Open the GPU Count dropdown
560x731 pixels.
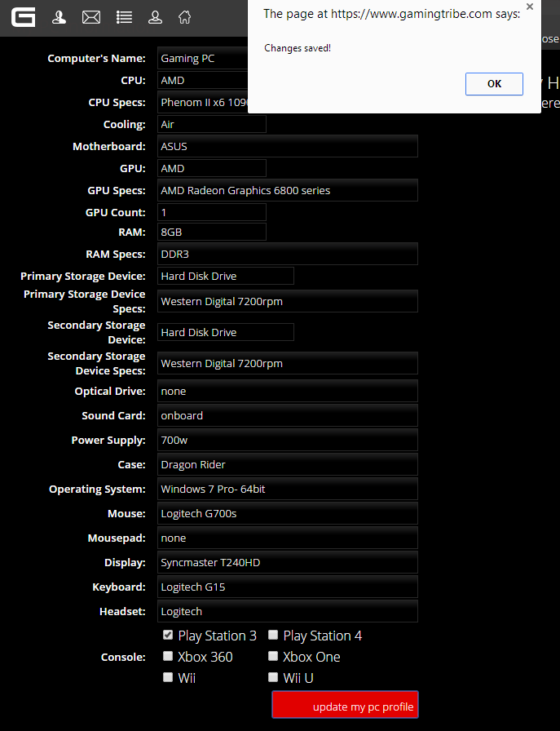(x=212, y=213)
